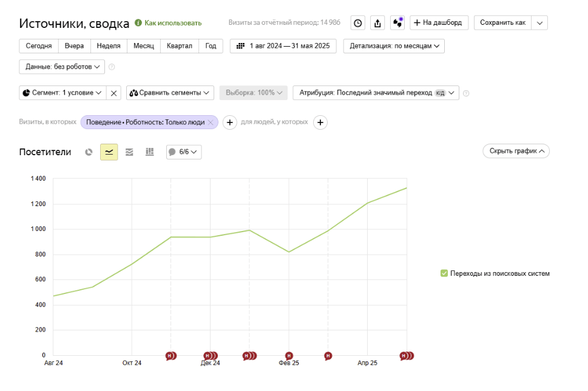Select the pie chart view icon
The image size is (588, 391).
pyautogui.click(x=89, y=152)
